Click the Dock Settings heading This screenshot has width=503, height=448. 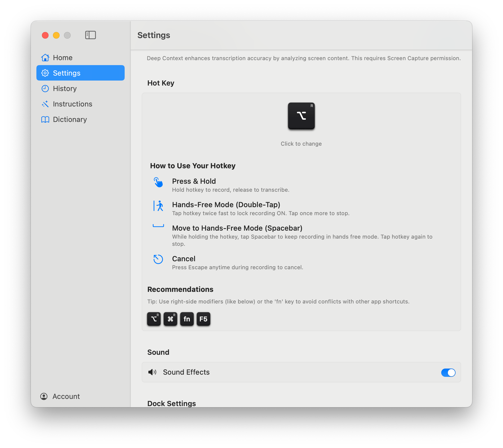point(172,403)
